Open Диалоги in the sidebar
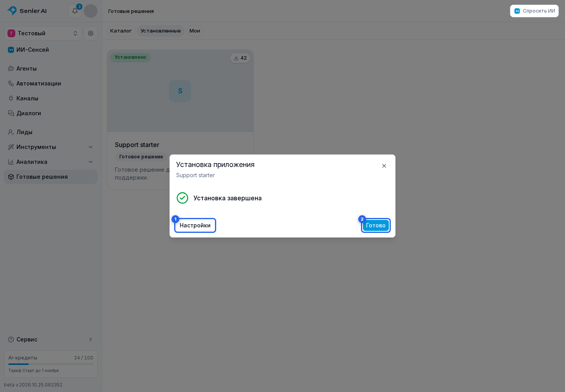 coord(51,113)
